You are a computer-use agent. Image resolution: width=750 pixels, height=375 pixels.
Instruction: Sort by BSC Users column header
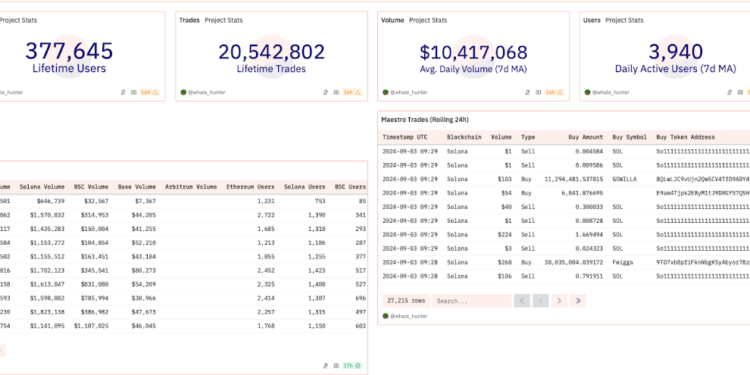[x=350, y=187]
